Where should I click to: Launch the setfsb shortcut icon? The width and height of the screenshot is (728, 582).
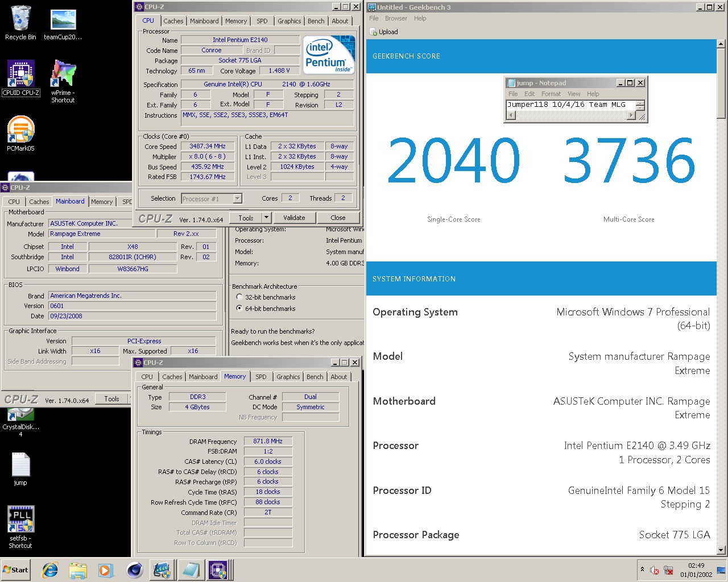20,526
